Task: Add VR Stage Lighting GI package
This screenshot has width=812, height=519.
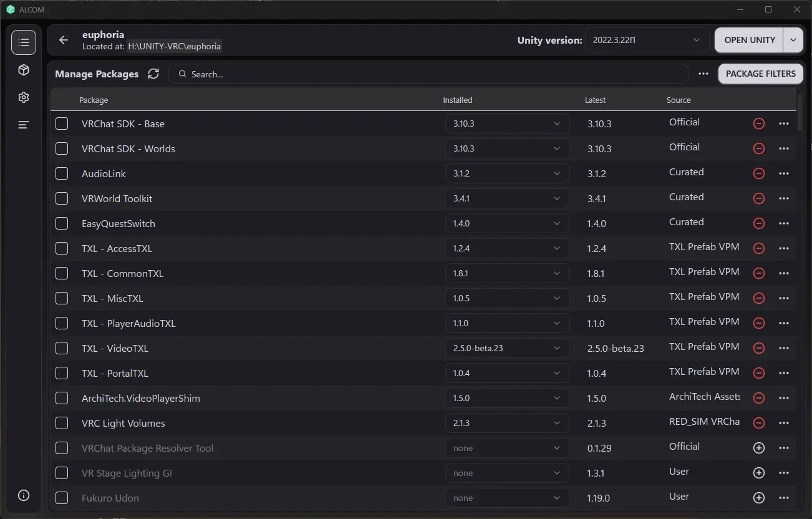Action: tap(759, 473)
